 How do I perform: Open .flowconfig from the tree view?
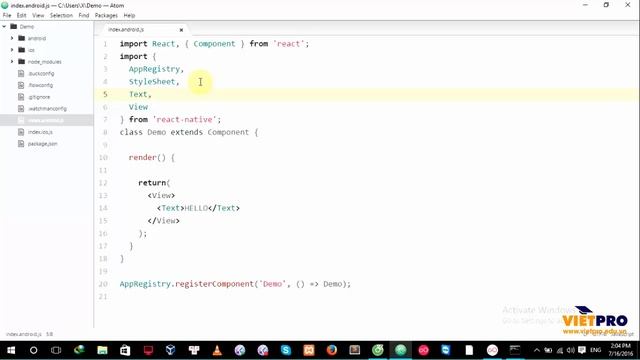[41, 85]
